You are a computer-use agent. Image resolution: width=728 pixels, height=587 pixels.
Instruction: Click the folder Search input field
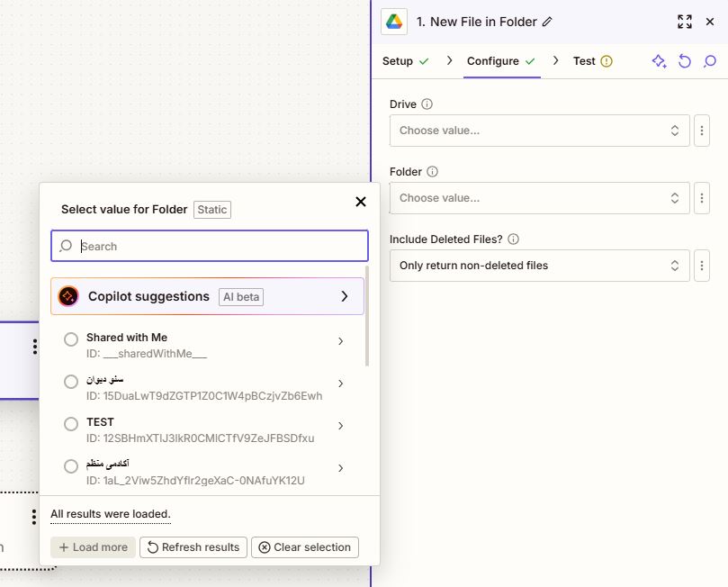(210, 246)
